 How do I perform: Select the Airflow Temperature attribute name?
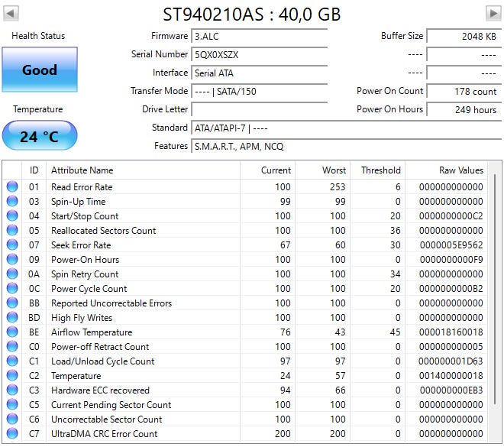[x=92, y=332]
